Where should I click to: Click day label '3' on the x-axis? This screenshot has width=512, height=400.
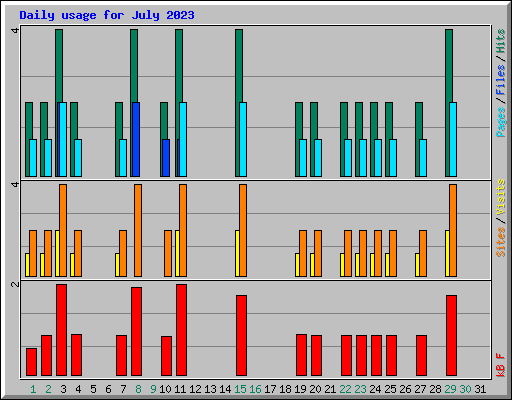pos(63,389)
